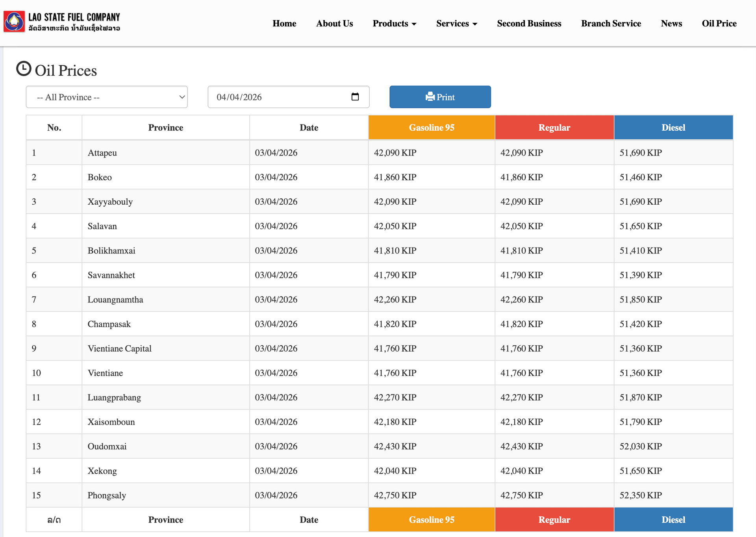Click the red Regular column header
Screen dimensions: 756x537
pyautogui.click(x=554, y=128)
